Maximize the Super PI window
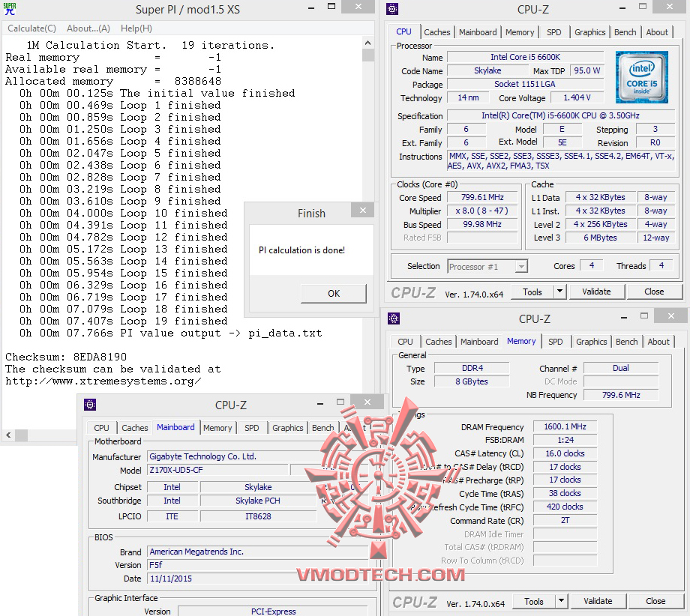690x616 pixels. pyautogui.click(x=331, y=7)
